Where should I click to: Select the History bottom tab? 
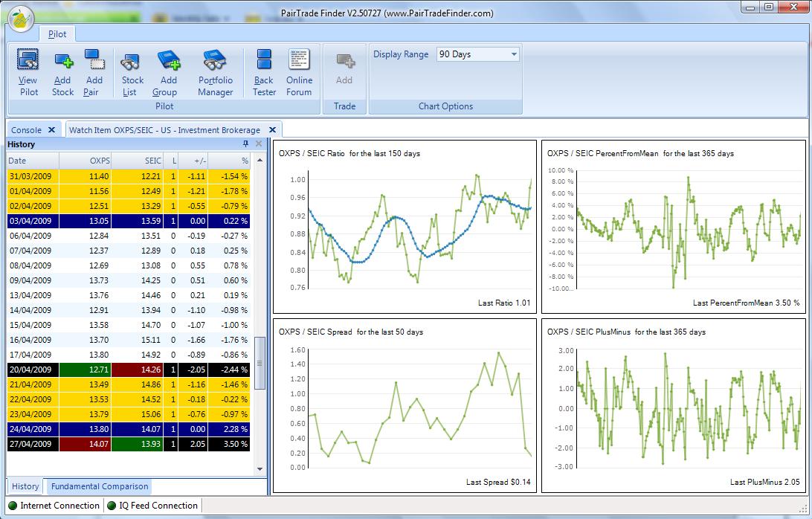(25, 486)
